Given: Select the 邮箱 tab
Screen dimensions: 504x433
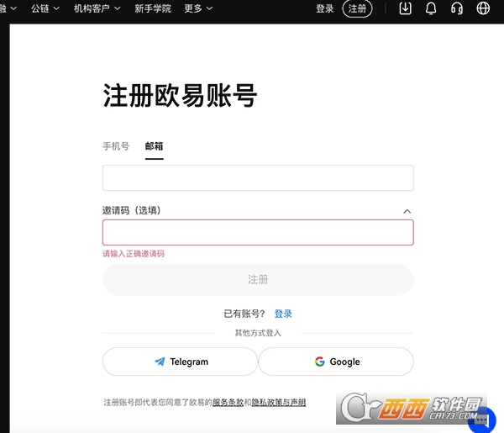Looking at the screenshot, I should pos(154,146).
